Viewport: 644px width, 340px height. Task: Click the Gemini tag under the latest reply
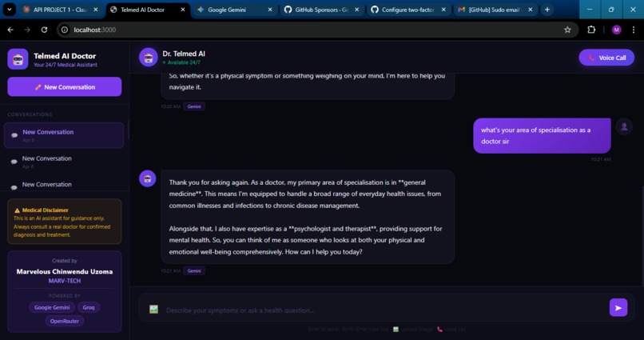(x=194, y=271)
